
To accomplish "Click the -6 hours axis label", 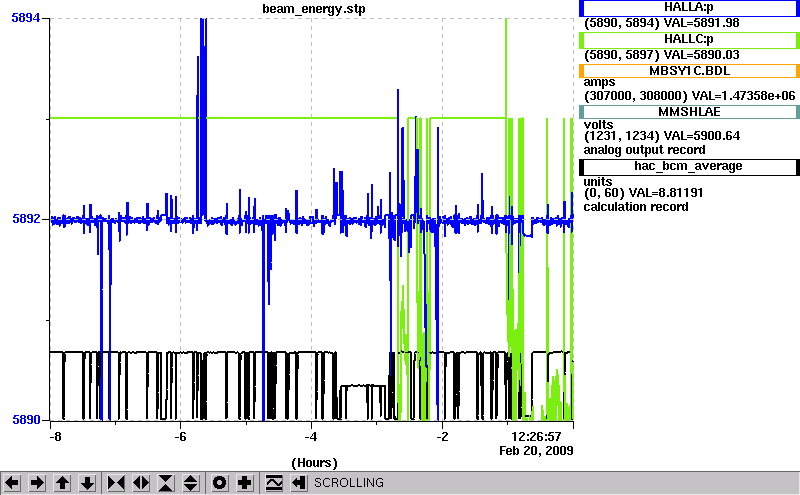I will tap(180, 437).
